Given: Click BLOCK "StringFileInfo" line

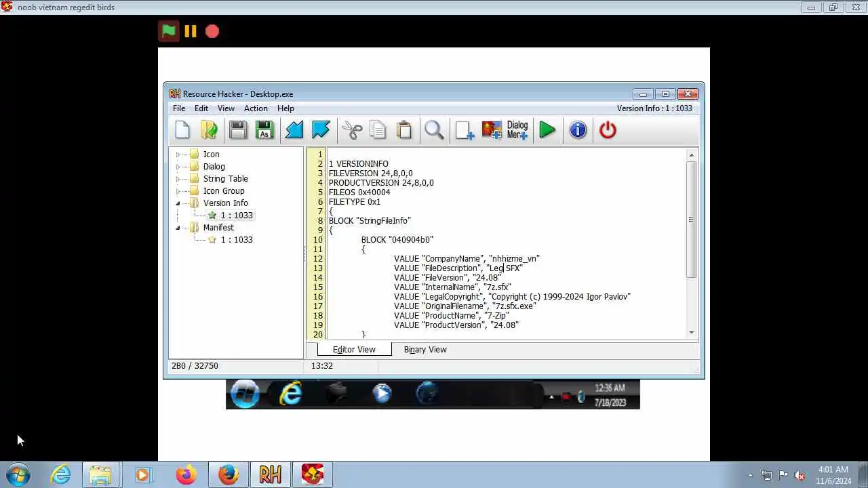Looking at the screenshot, I should [370, 221].
